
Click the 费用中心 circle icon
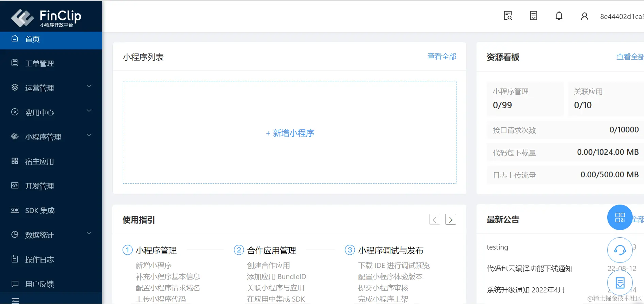(15, 112)
